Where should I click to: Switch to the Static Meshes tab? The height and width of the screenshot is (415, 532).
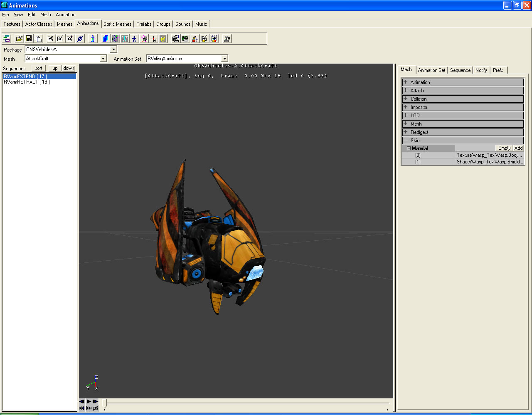coord(118,24)
